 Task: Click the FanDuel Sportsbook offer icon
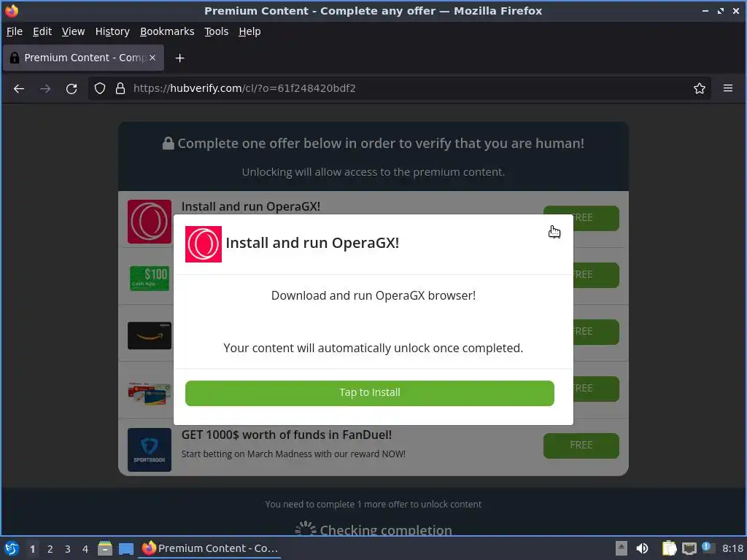(149, 449)
